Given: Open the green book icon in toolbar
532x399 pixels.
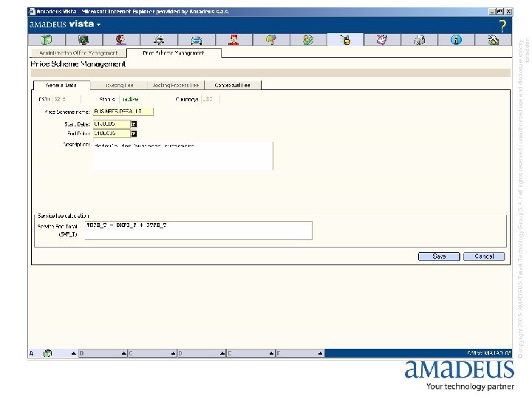Looking at the screenshot, I should 47,40.
